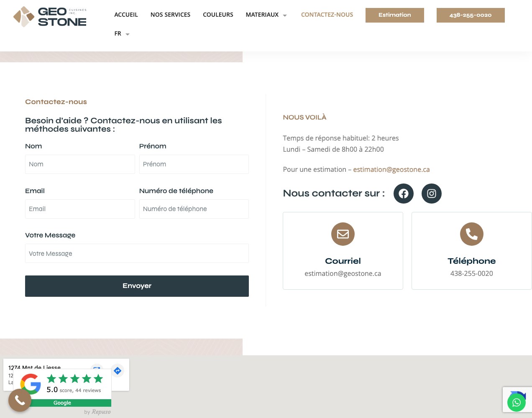Open the FR language dropdown
Screen dimensions: 532x418
[122, 33]
